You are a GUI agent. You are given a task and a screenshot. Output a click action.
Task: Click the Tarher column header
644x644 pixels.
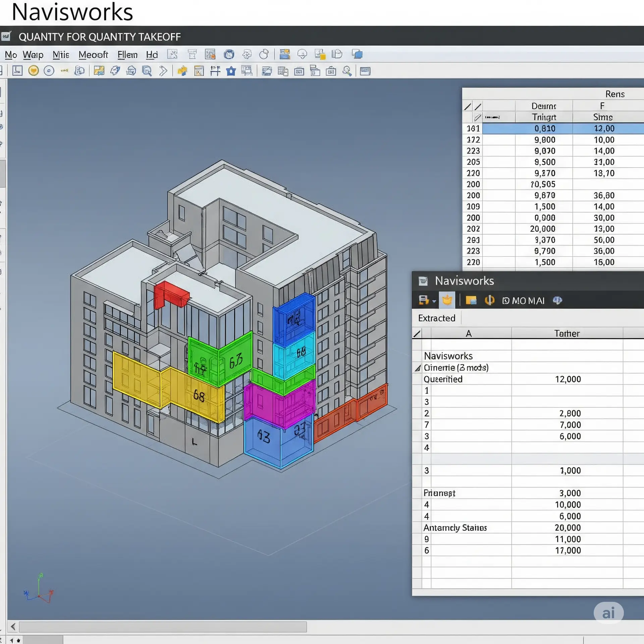coord(567,333)
